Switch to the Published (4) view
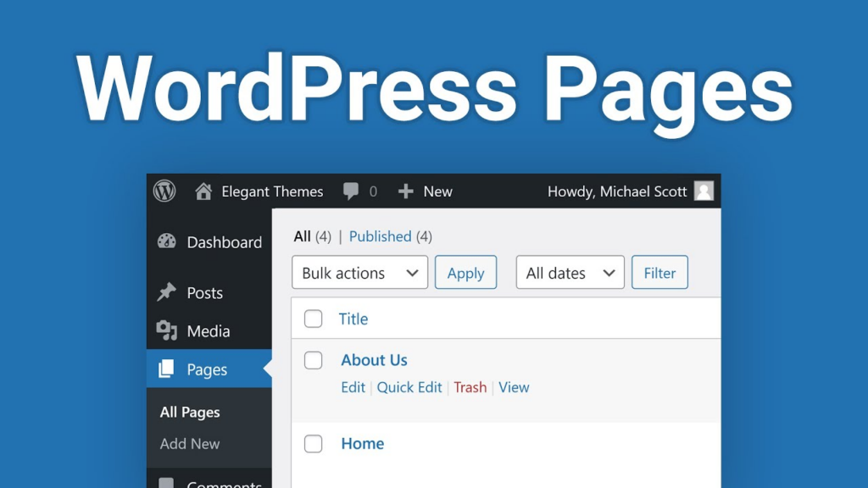 381,236
